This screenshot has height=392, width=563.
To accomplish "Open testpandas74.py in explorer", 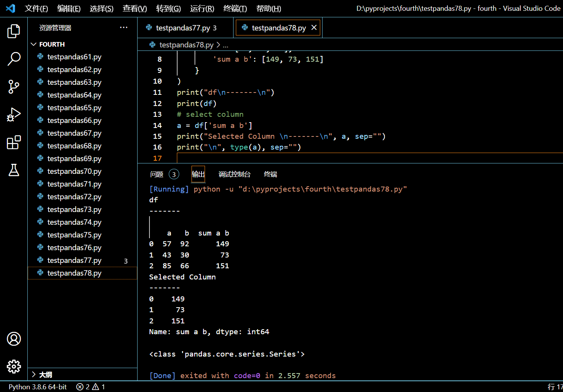I will tap(82, 222).
